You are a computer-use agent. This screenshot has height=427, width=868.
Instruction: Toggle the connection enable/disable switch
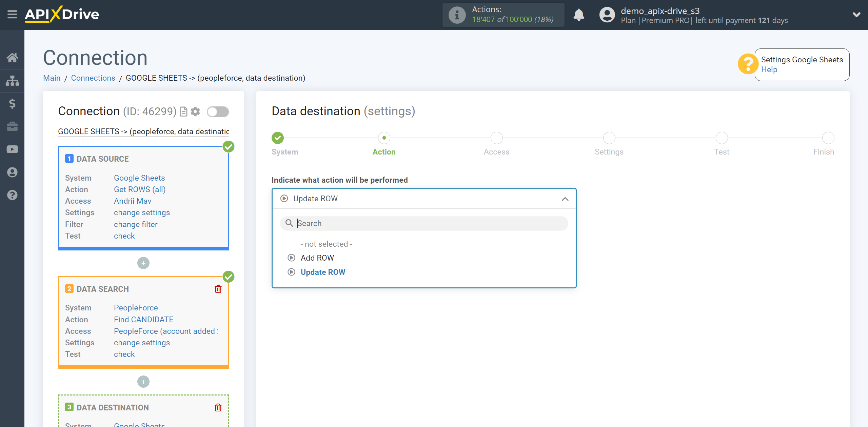click(218, 112)
